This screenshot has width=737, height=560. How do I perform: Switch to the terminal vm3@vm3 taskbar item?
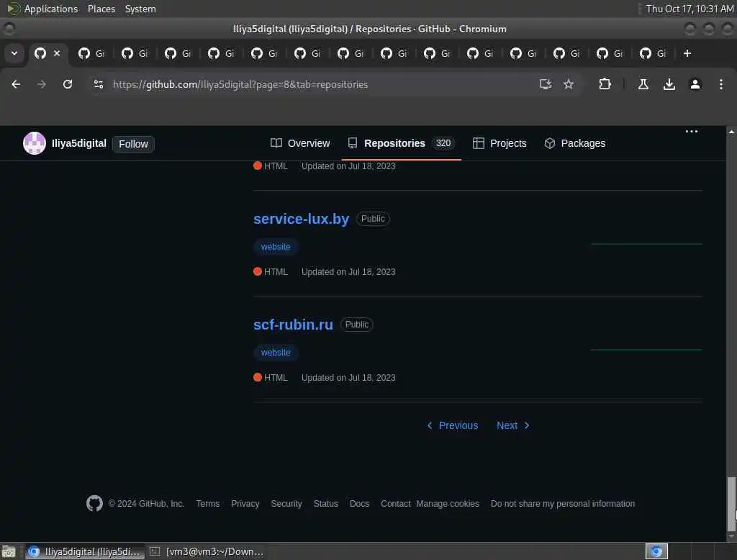pyautogui.click(x=207, y=551)
